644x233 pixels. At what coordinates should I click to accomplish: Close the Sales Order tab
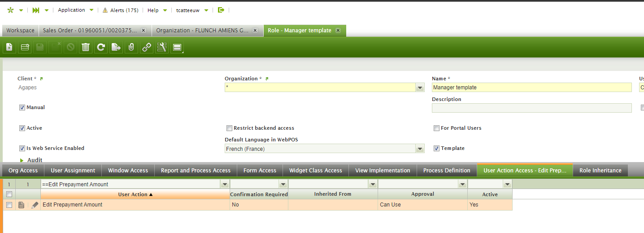[144, 31]
